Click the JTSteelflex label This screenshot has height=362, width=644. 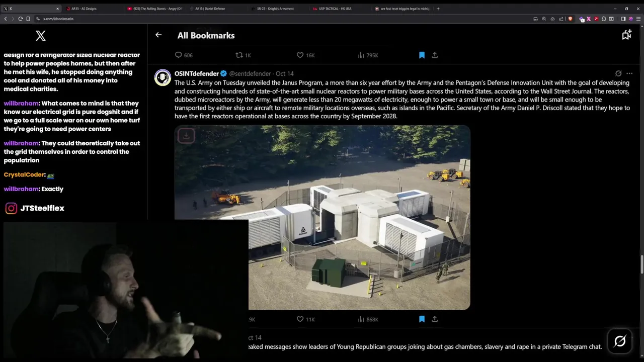pyautogui.click(x=42, y=208)
